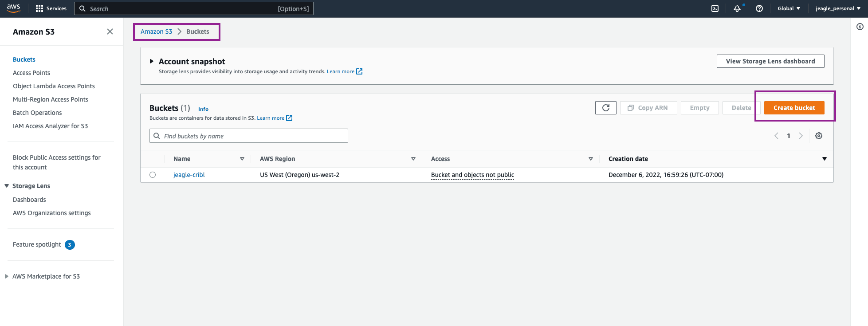Open the Global region dropdown
Screen dimensions: 868x326
(789, 8)
